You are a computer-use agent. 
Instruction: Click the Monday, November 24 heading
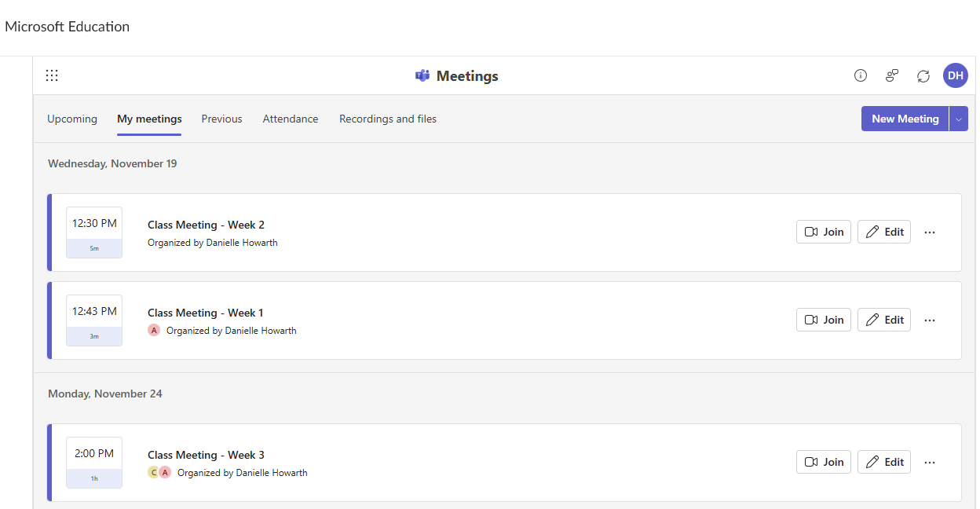point(105,394)
